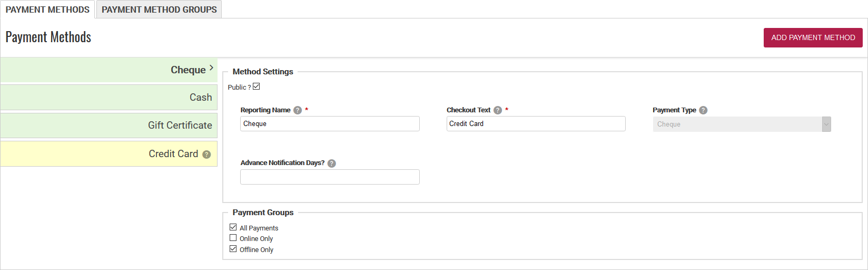Image resolution: width=868 pixels, height=270 pixels.
Task: Select Cash in payment methods list
Action: pyautogui.click(x=109, y=98)
